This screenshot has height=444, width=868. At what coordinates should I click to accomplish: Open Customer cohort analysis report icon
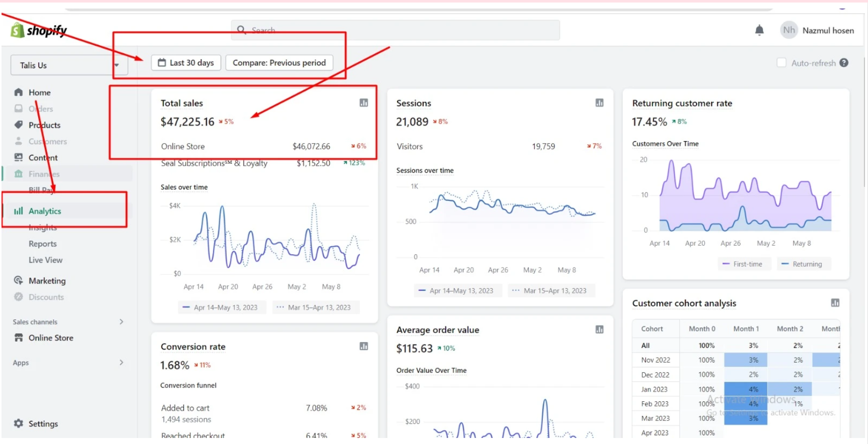(835, 303)
